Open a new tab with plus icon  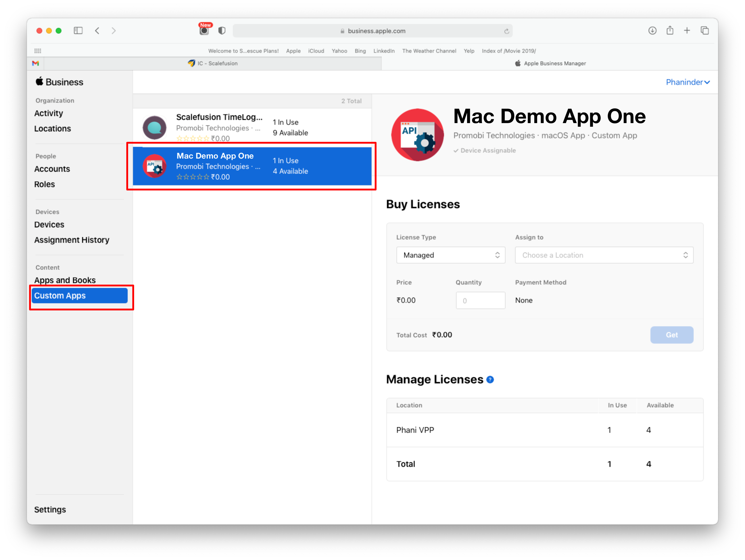click(687, 31)
